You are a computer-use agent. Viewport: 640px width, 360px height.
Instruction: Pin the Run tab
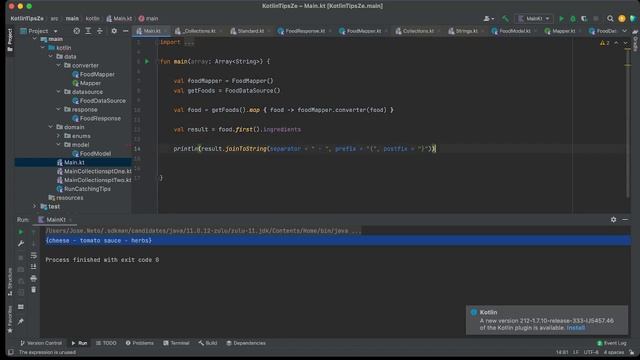coord(20,322)
